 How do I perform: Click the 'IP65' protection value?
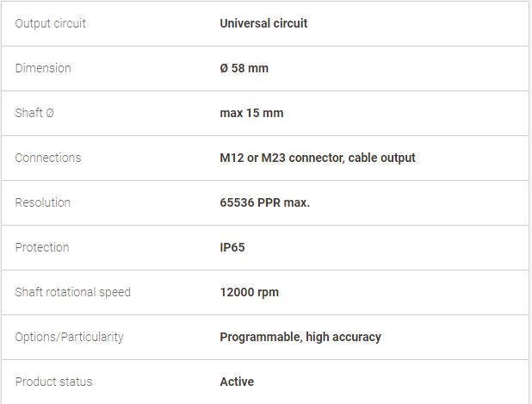coord(232,247)
